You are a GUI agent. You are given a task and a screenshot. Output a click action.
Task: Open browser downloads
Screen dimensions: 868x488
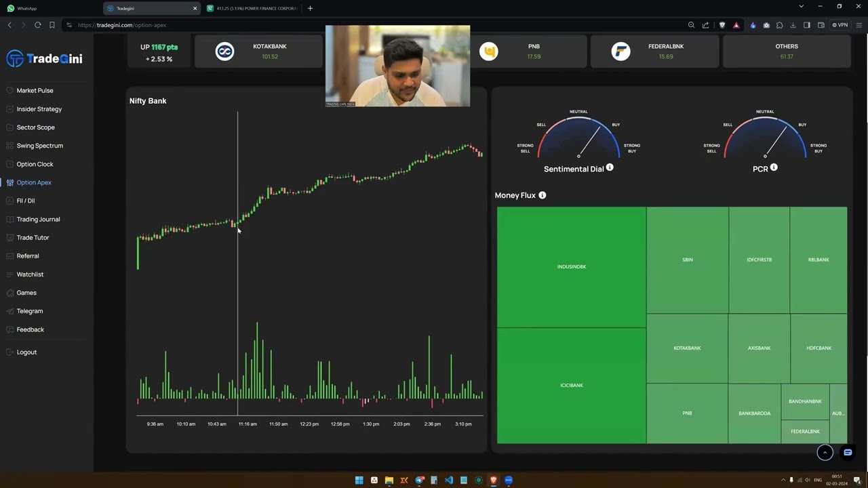[x=793, y=25]
